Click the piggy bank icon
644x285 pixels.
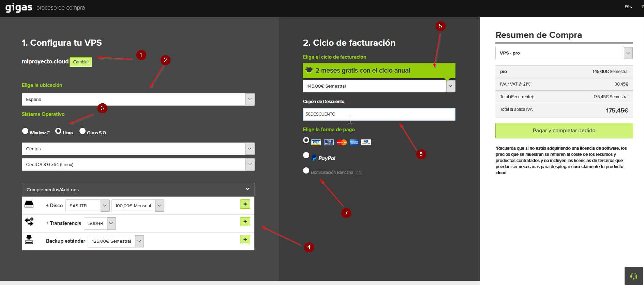(309, 70)
